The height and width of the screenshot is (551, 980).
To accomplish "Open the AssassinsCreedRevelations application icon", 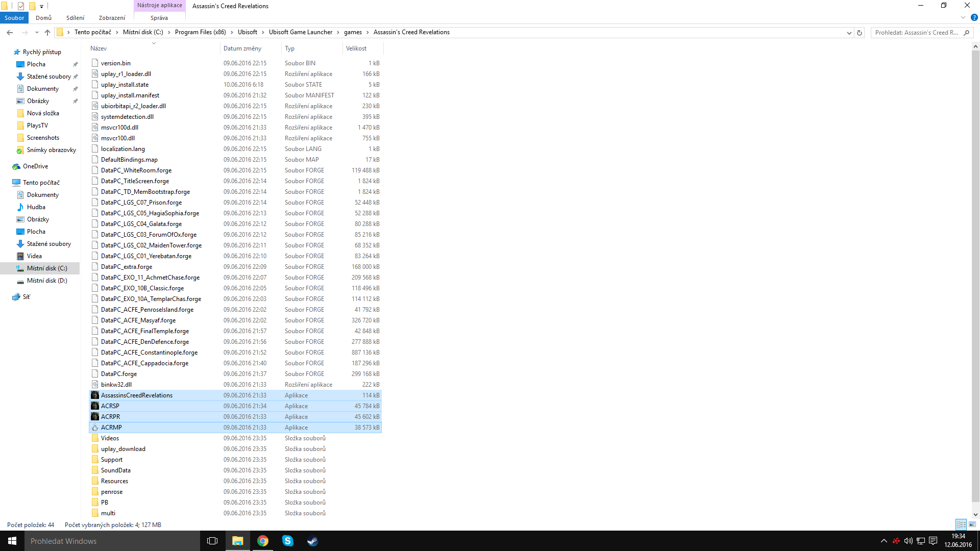I will 95,395.
